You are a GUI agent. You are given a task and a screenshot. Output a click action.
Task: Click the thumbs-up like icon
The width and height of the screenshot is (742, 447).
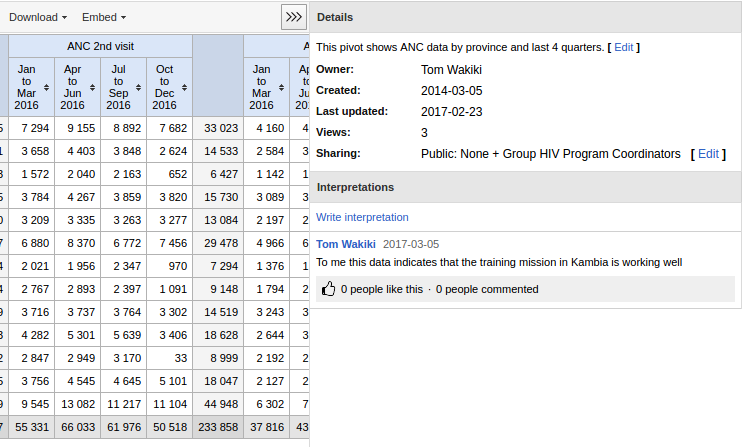click(x=327, y=289)
